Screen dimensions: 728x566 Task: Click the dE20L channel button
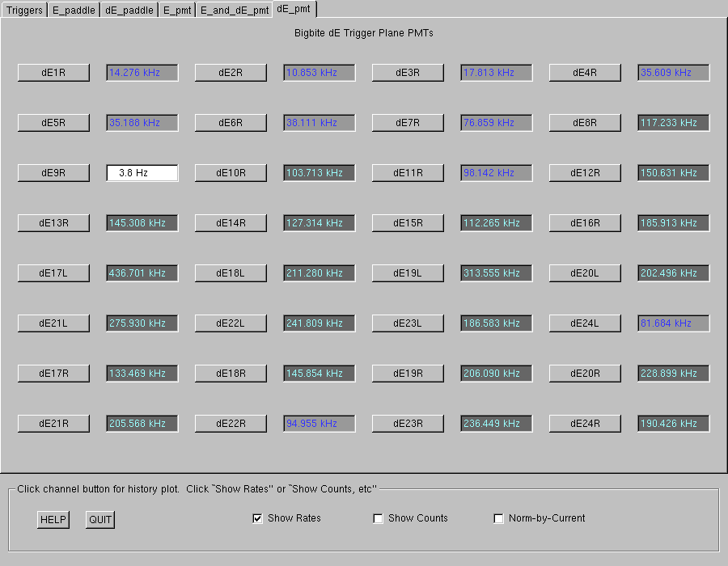[585, 273]
